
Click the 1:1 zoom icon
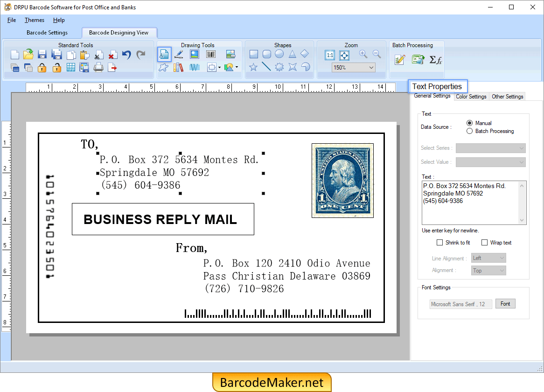[330, 55]
